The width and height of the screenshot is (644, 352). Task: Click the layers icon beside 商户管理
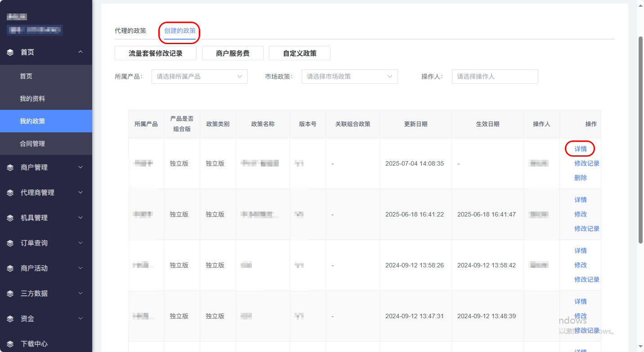10,167
